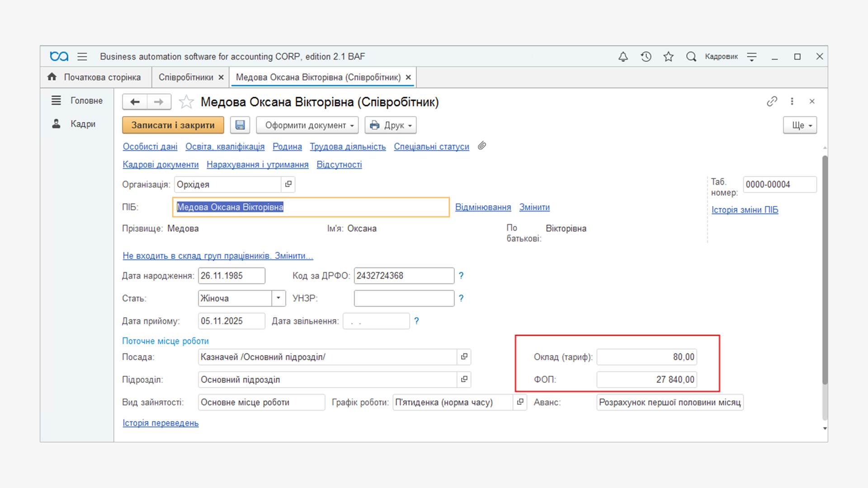The height and width of the screenshot is (488, 868).
Task: Click Записати і закрити button
Action: (x=173, y=125)
